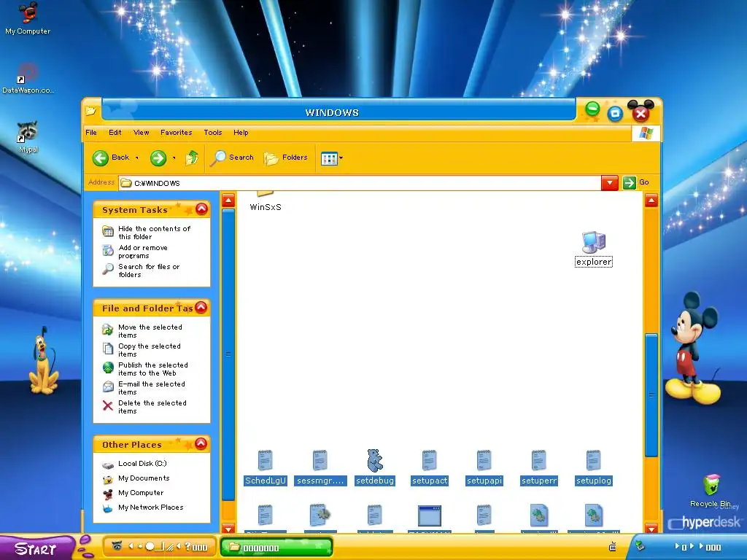Collapse the System Tasks panel
747x560 pixels.
tap(201, 209)
